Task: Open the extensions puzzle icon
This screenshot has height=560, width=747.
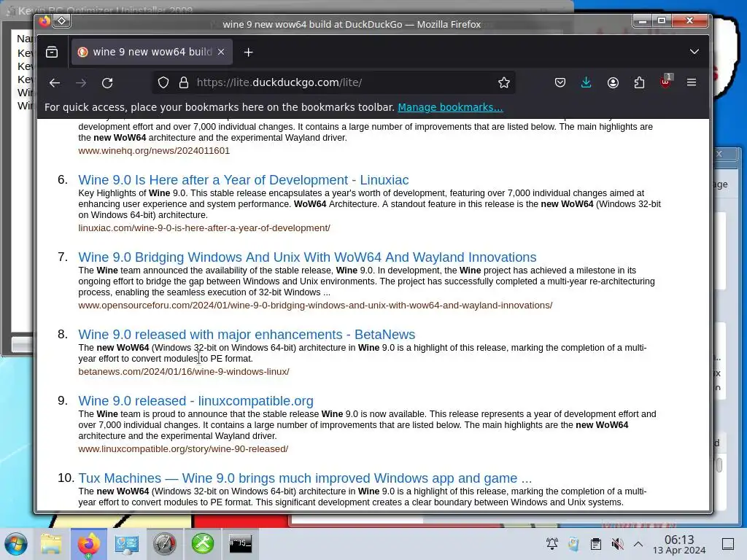Action: click(639, 83)
